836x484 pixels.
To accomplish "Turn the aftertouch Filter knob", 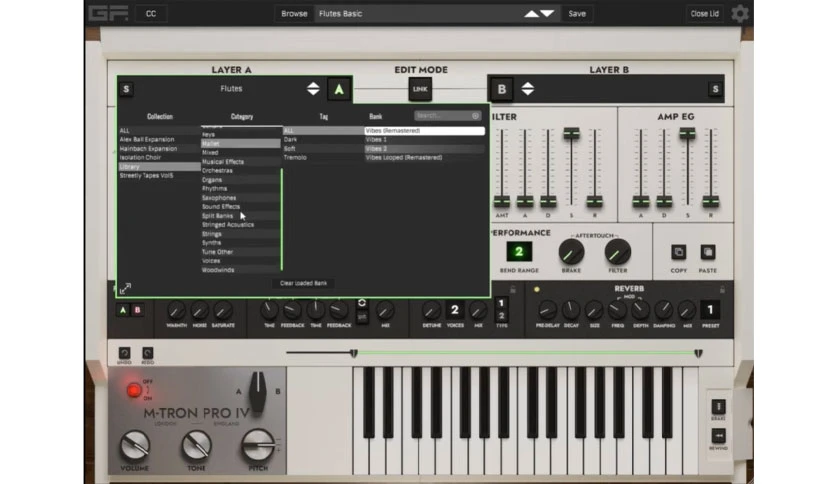I will point(618,252).
